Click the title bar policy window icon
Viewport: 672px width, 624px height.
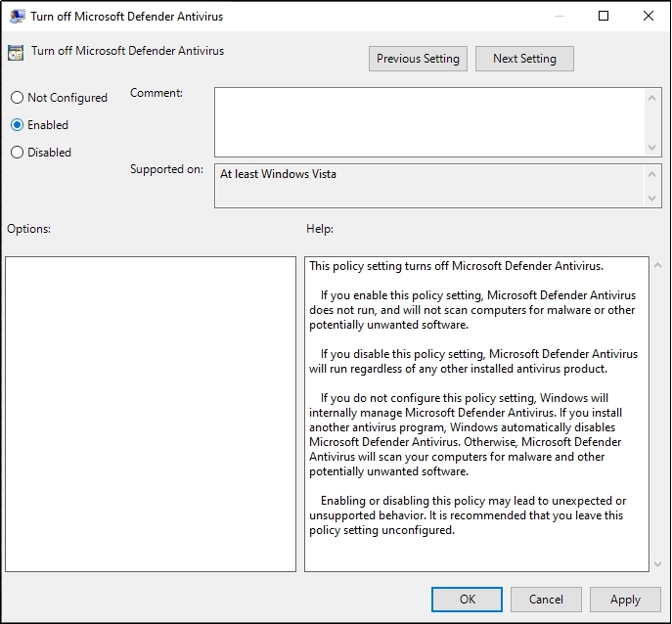(x=17, y=16)
